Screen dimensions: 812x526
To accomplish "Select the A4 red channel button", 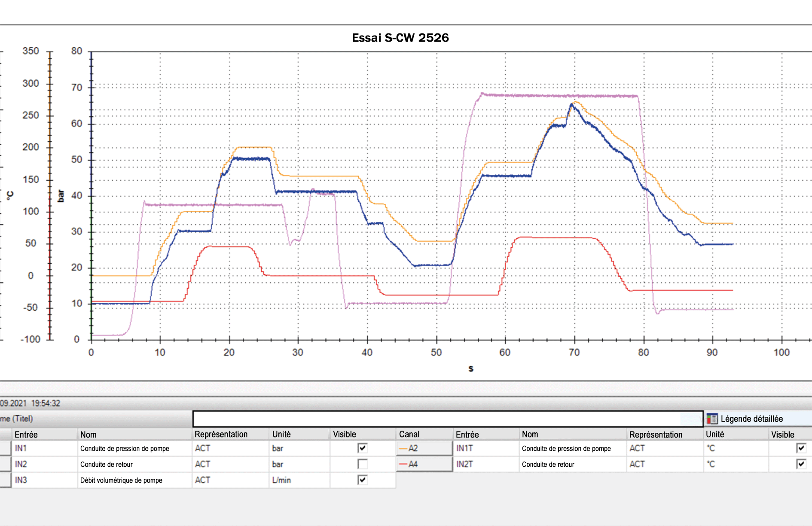I will point(424,464).
